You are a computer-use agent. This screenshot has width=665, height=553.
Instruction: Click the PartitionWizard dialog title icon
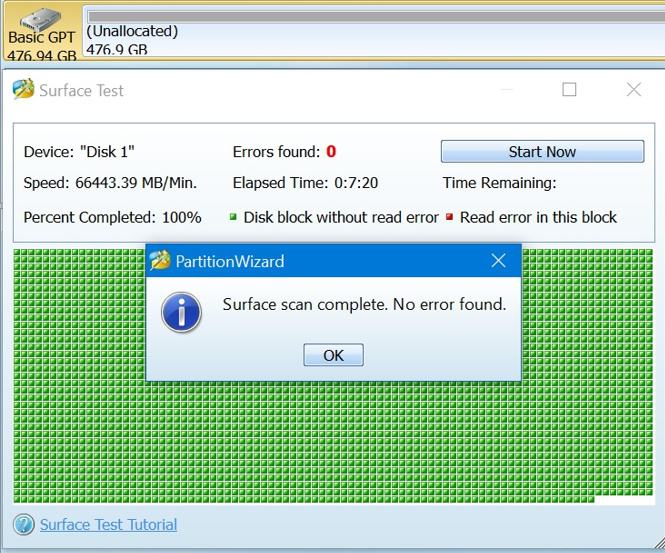pyautogui.click(x=160, y=260)
